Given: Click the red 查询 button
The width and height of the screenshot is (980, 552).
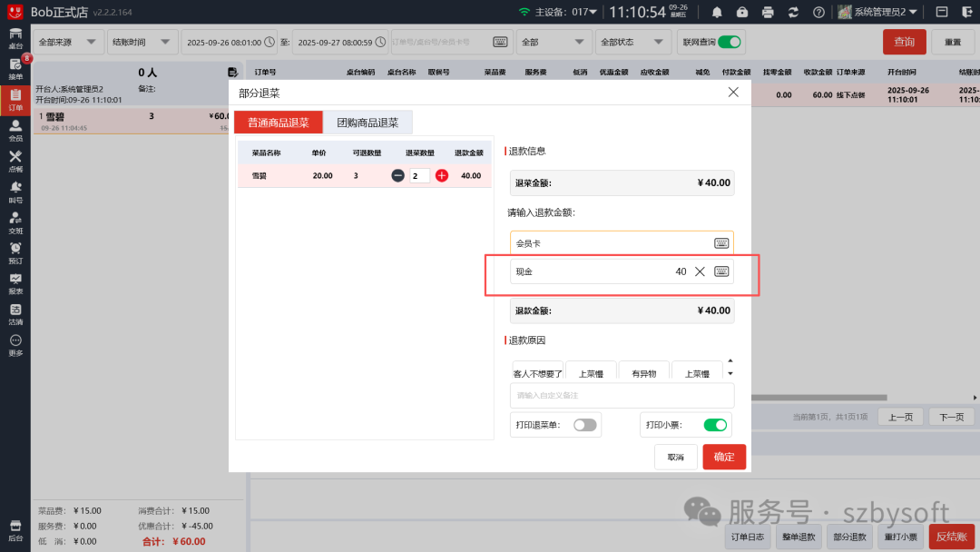Looking at the screenshot, I should 905,41.
